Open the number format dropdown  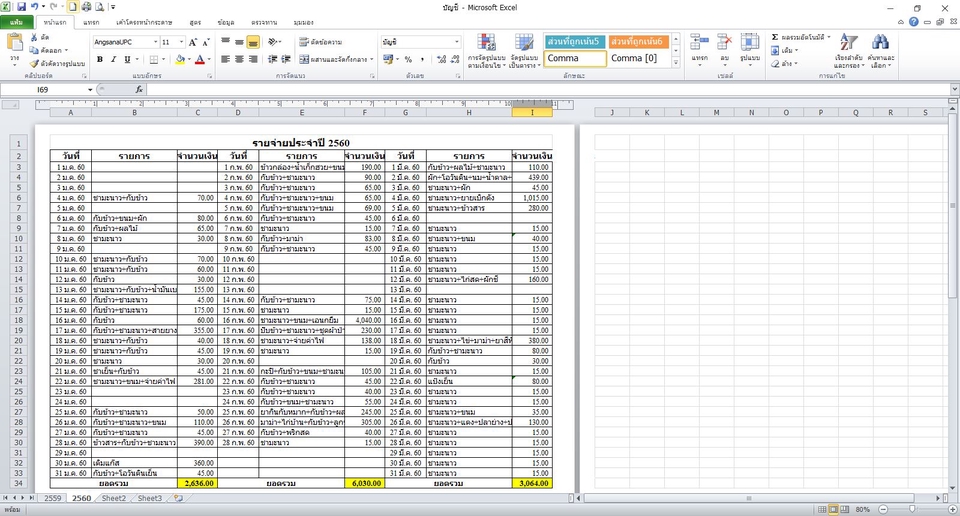point(457,42)
